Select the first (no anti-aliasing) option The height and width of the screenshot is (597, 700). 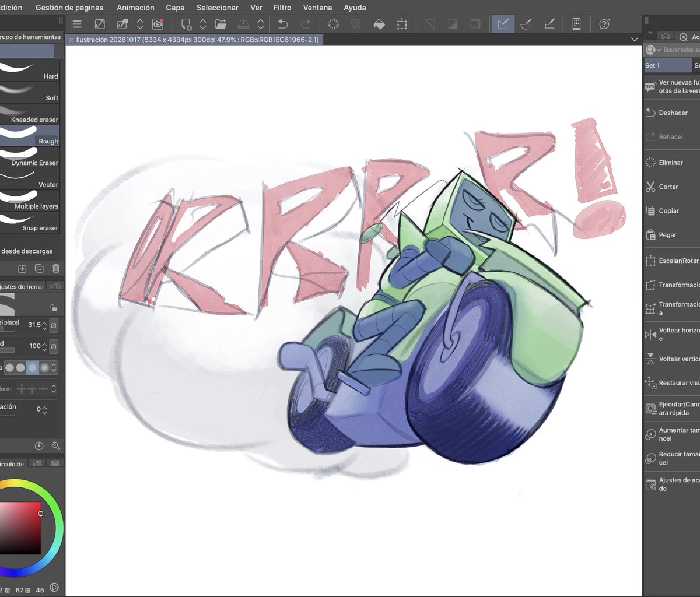(9, 368)
